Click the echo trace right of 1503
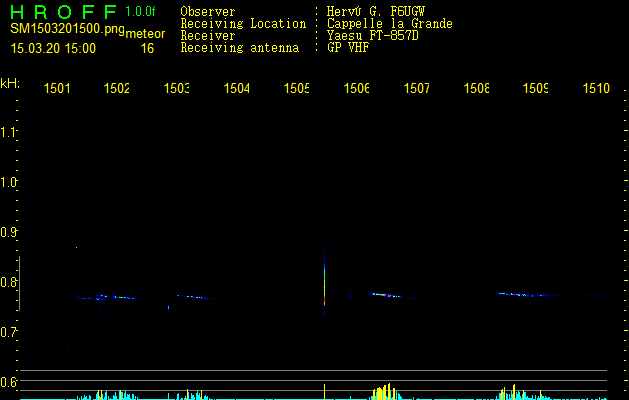 (192, 297)
